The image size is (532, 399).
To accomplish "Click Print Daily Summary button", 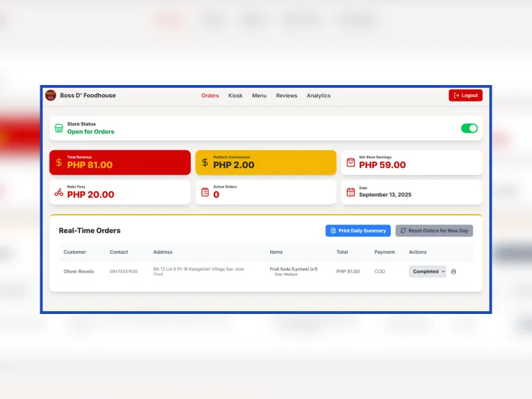I will click(x=358, y=230).
